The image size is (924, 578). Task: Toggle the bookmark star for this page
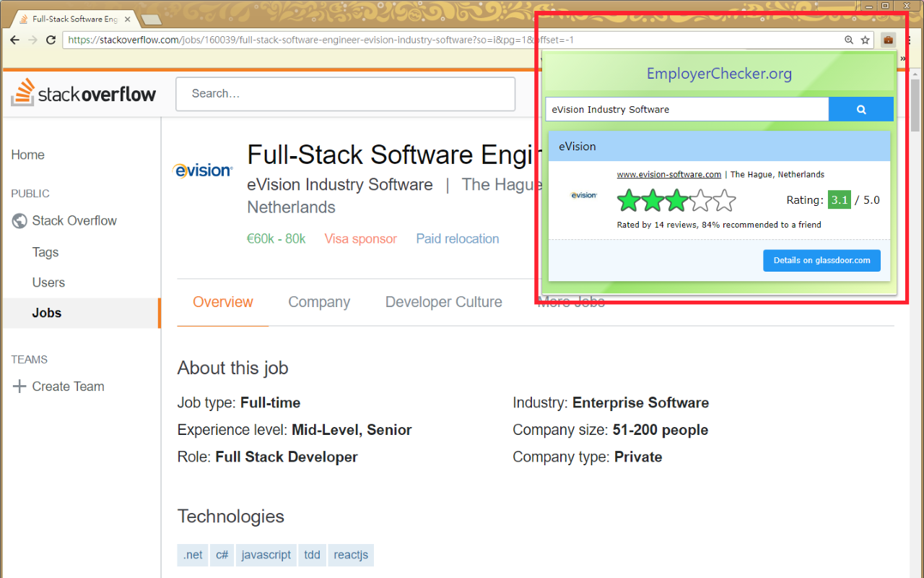(866, 40)
